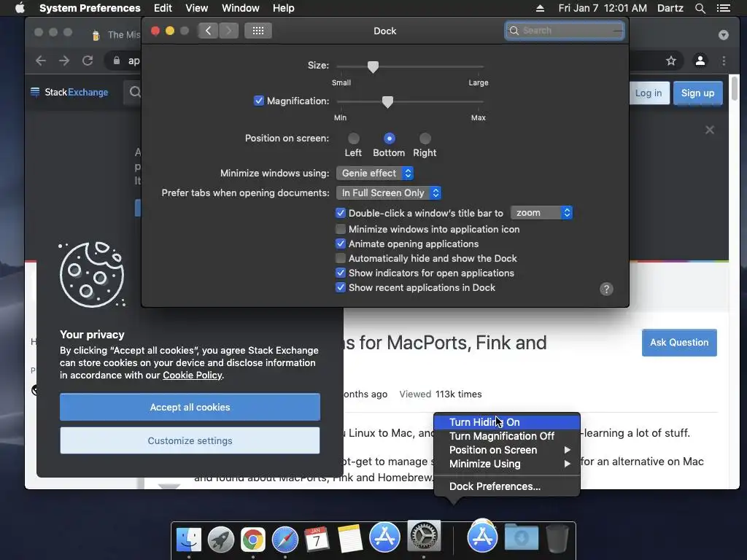Open the zoom action dropdown
The height and width of the screenshot is (560, 747).
pos(541,213)
